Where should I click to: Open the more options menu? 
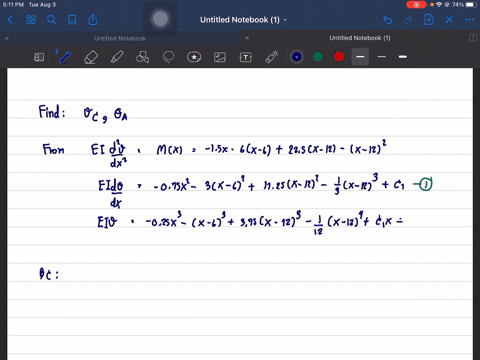pyautogui.click(x=470, y=20)
